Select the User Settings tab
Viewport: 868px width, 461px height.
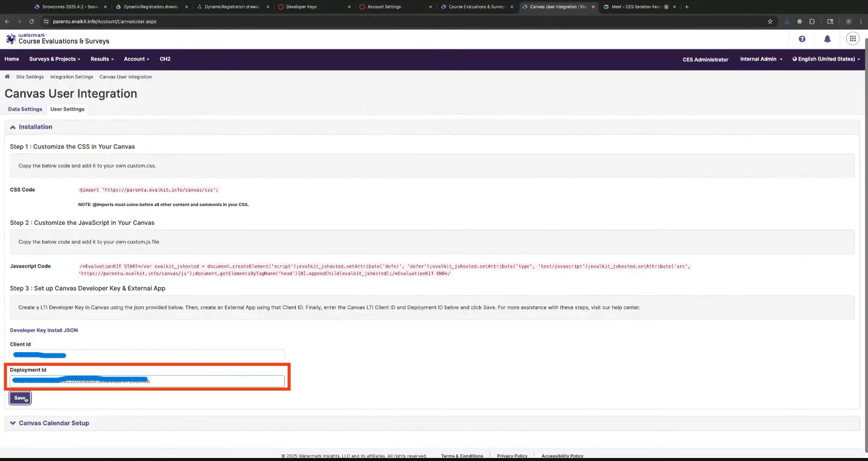[68, 109]
